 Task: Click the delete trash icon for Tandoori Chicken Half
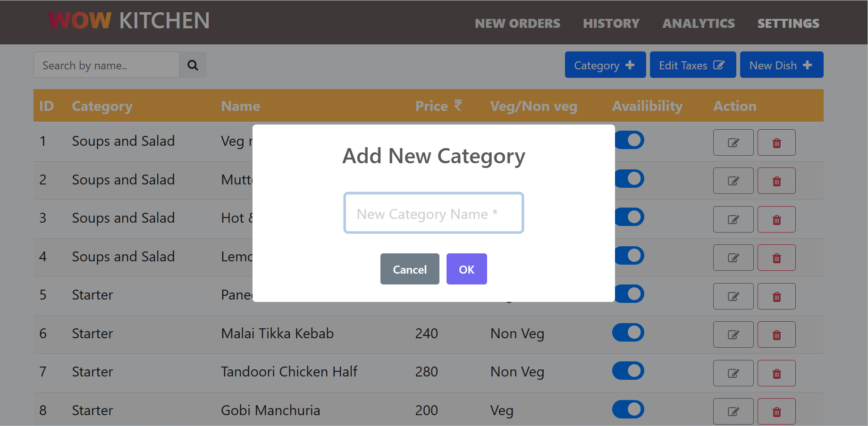tap(776, 373)
